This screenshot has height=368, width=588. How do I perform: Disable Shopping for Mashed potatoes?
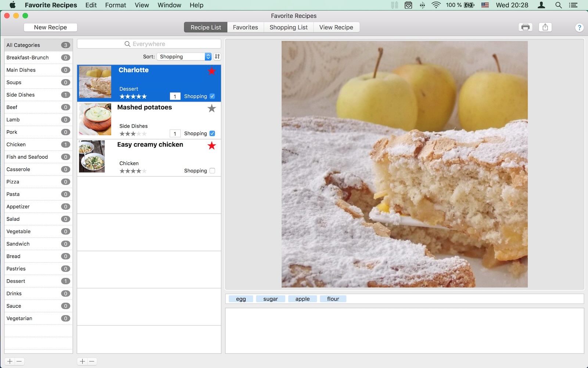pos(212,134)
